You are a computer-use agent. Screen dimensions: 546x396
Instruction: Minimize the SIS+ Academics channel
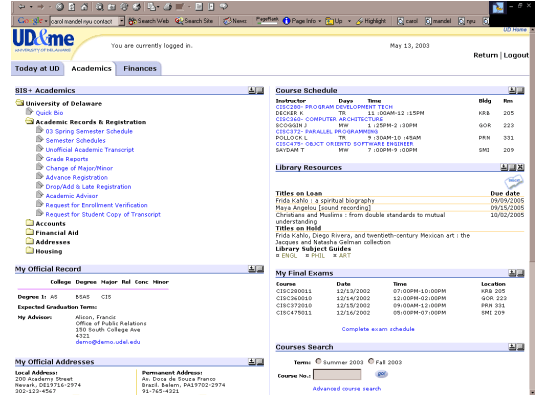point(260,90)
